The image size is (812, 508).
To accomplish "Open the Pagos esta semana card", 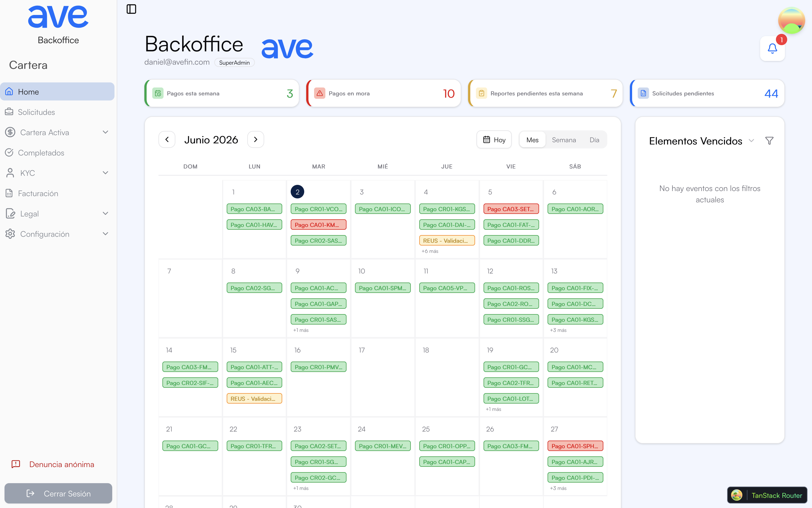I will tap(221, 93).
